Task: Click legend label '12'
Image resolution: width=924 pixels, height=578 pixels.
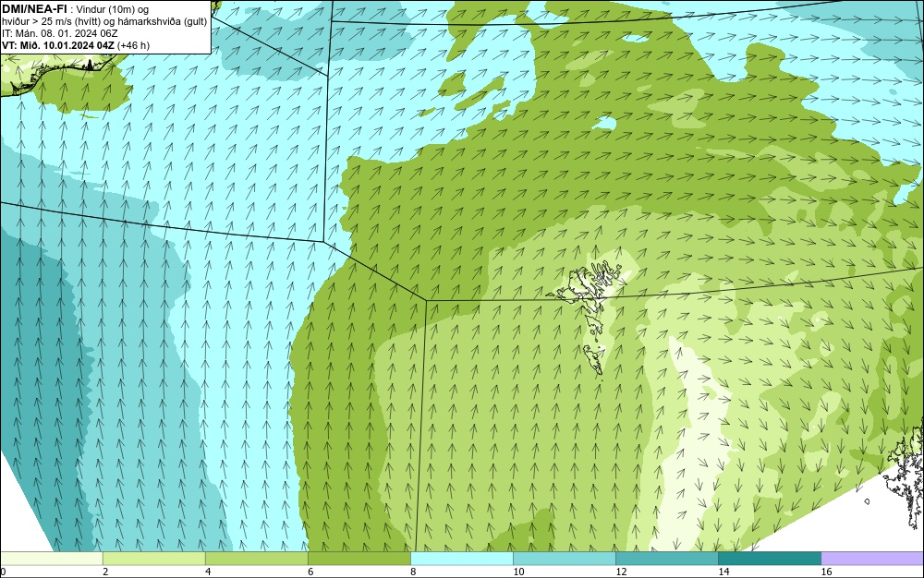Action: [x=621, y=572]
